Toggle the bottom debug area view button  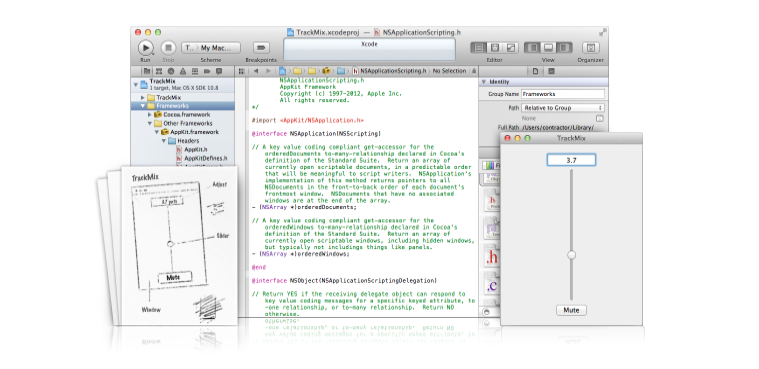[548, 48]
